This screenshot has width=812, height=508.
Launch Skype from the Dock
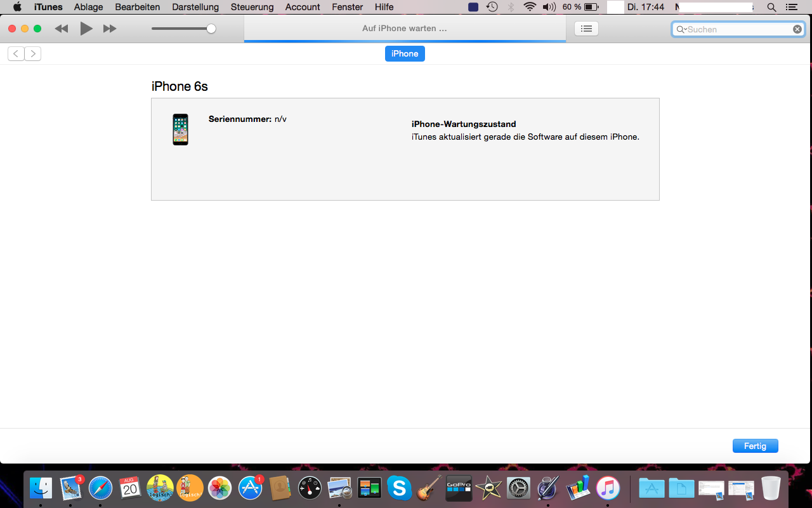[x=399, y=488]
